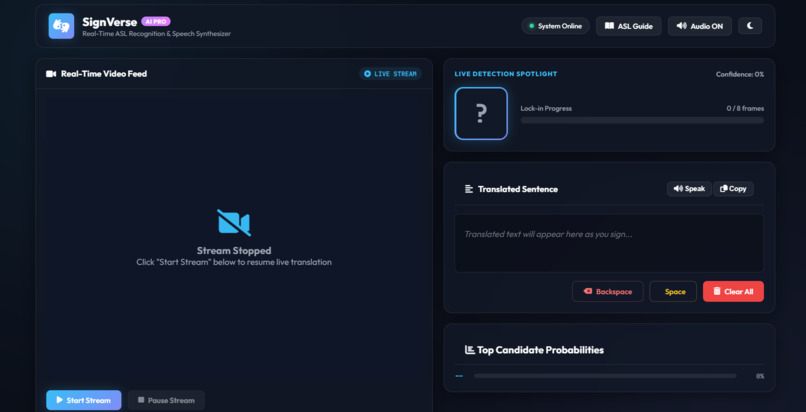This screenshot has height=412, width=806.
Task: Start the stream
Action: click(84, 400)
